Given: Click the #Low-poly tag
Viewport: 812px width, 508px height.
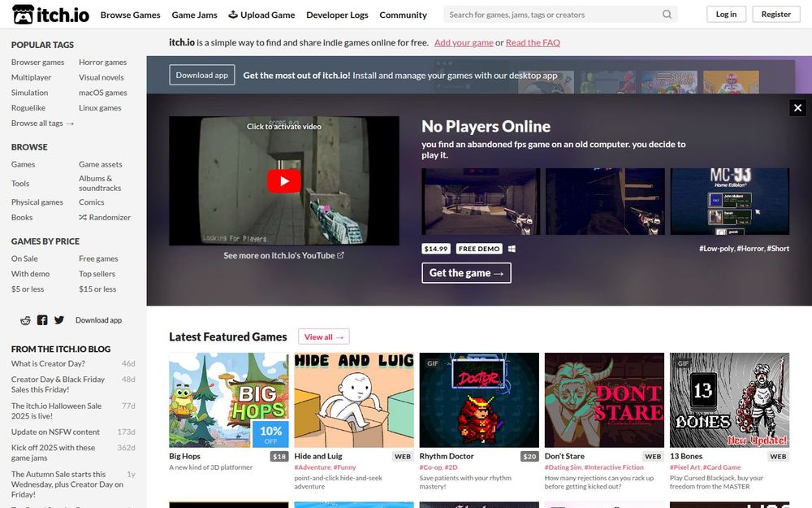Looking at the screenshot, I should tap(717, 249).
